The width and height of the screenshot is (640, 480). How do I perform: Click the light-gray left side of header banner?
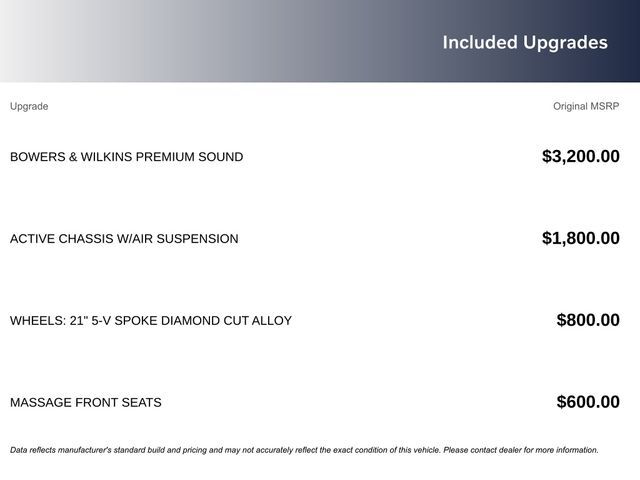tap(60, 42)
